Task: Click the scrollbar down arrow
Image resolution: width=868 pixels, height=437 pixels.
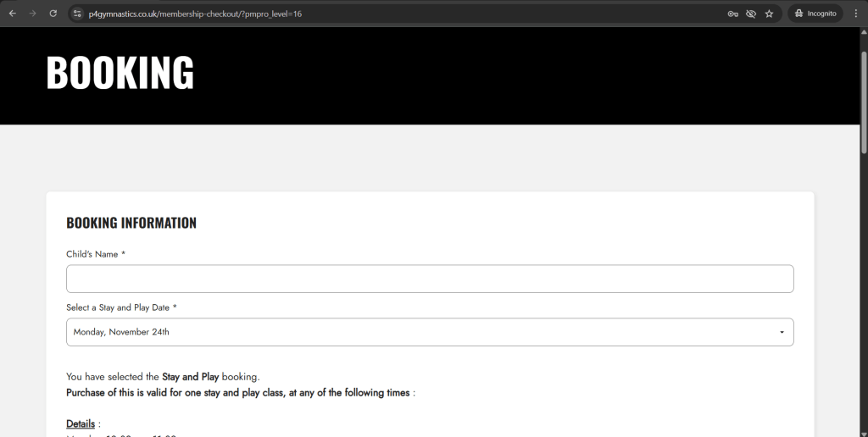Action: coord(863,432)
